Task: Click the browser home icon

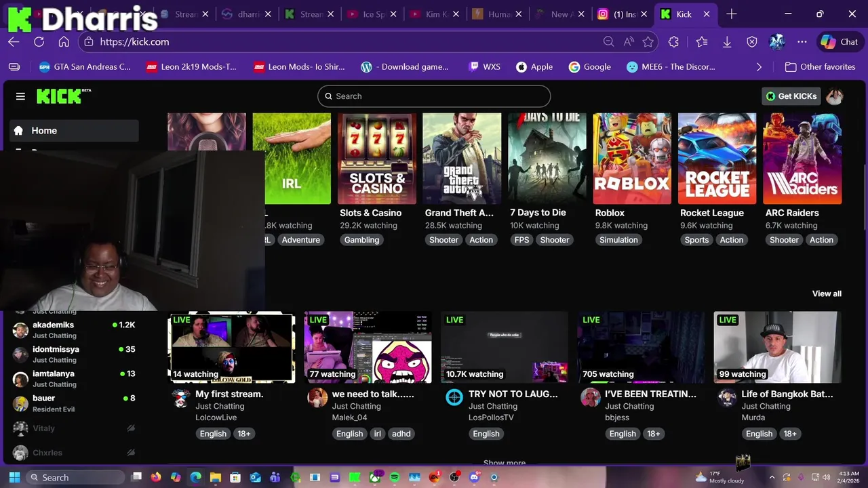Action: 64,41
